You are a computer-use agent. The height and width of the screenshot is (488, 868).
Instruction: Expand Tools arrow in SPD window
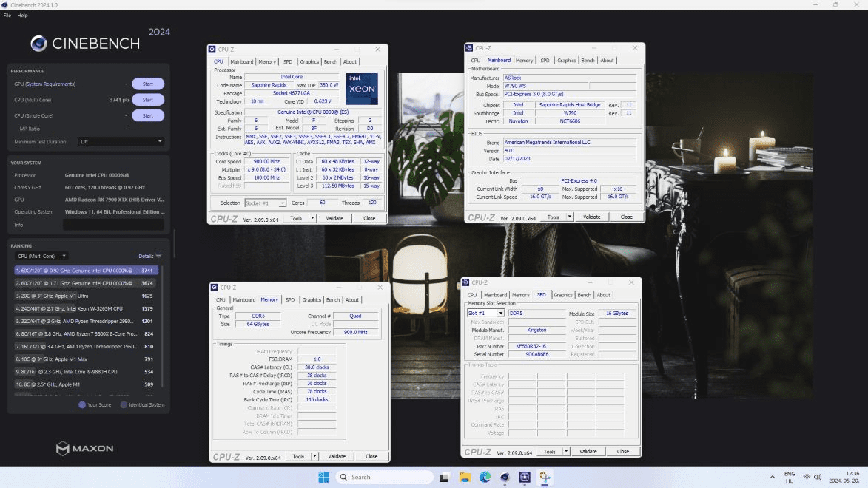click(x=566, y=452)
